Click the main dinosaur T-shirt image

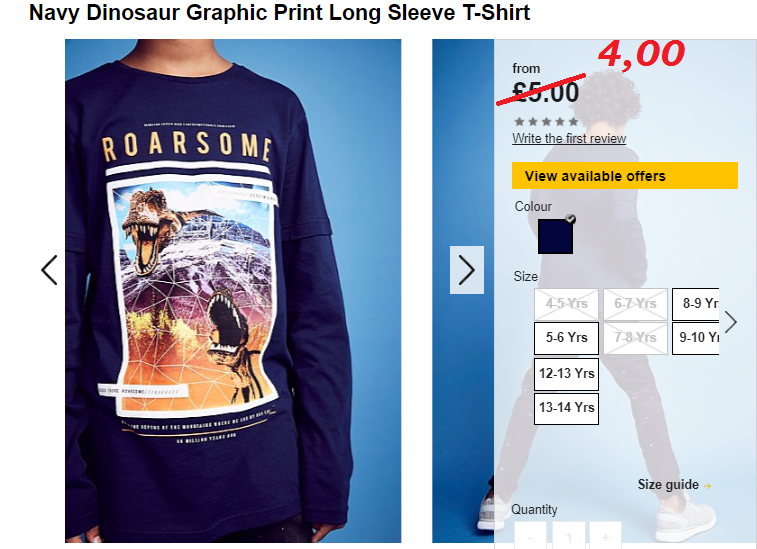[233, 291]
